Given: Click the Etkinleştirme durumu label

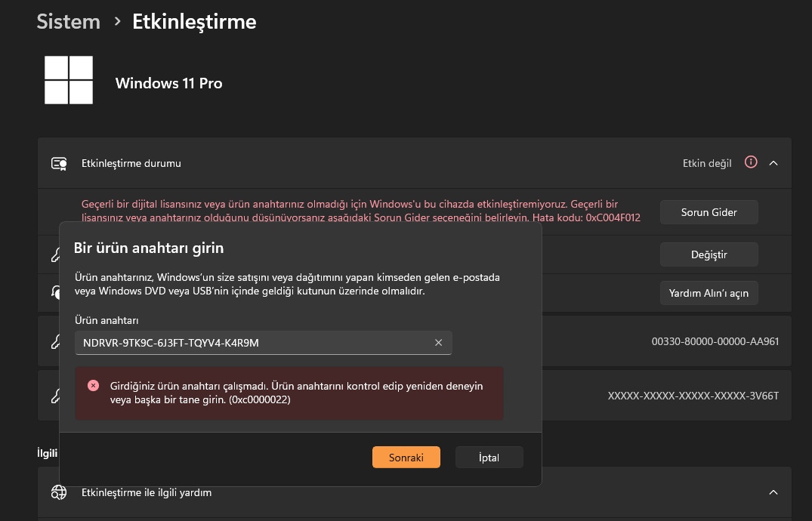Looking at the screenshot, I should click(131, 164).
